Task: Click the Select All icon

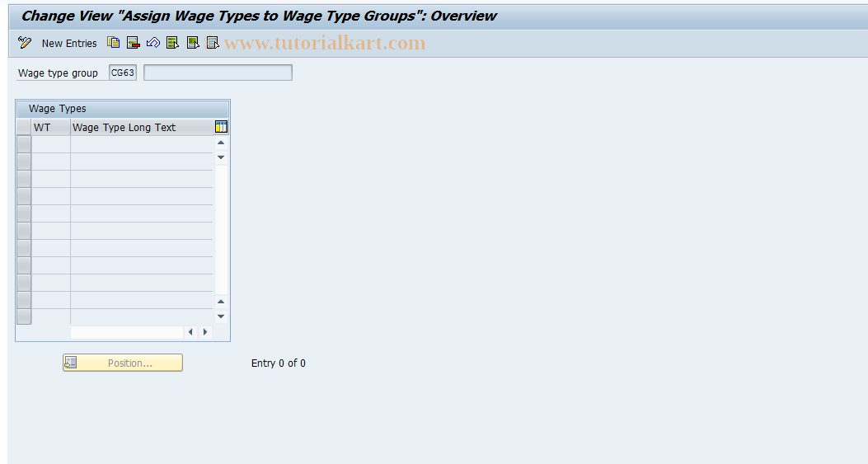Action: 173,43
